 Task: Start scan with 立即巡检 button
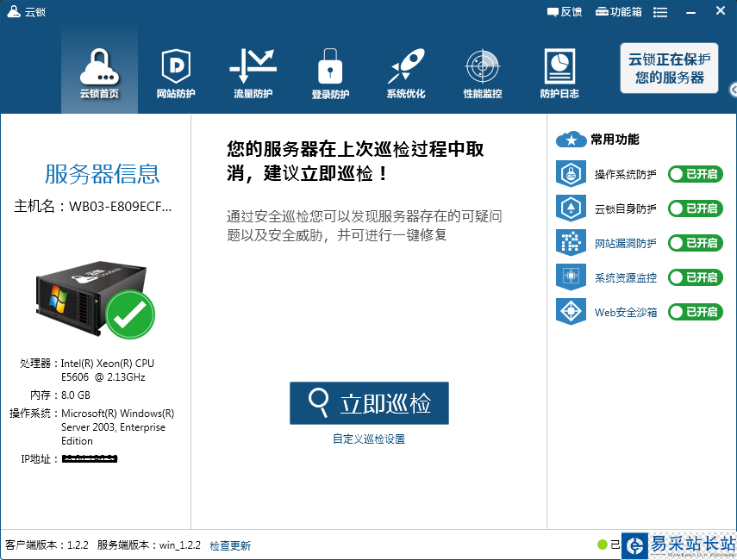point(369,403)
